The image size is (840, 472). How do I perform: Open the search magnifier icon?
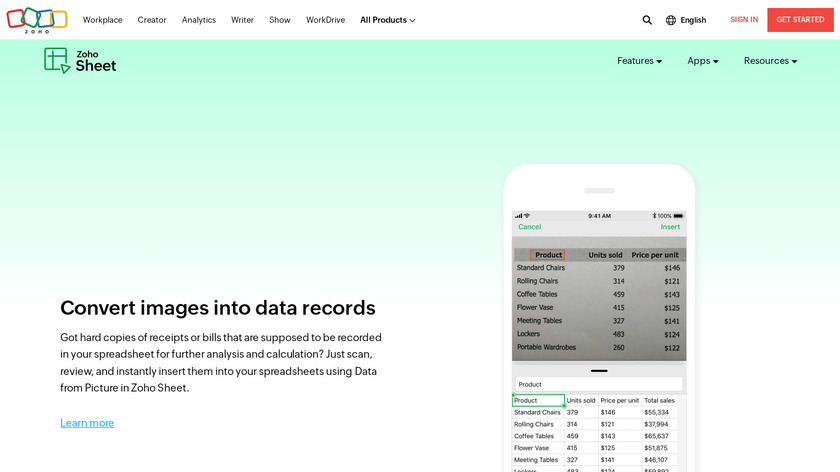(x=647, y=20)
